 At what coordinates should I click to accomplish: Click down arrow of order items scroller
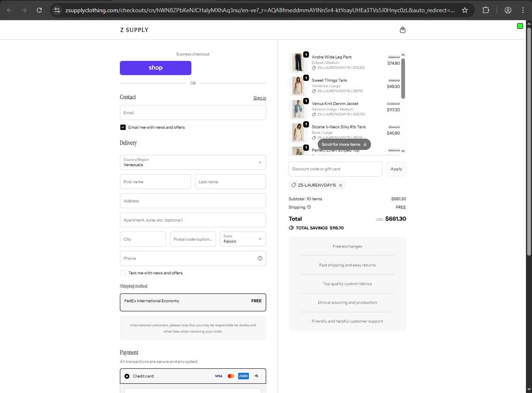point(403,151)
